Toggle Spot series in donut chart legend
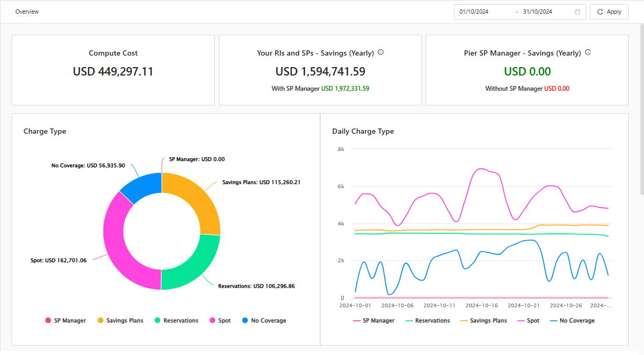The height and width of the screenshot is (355, 644). [220, 320]
